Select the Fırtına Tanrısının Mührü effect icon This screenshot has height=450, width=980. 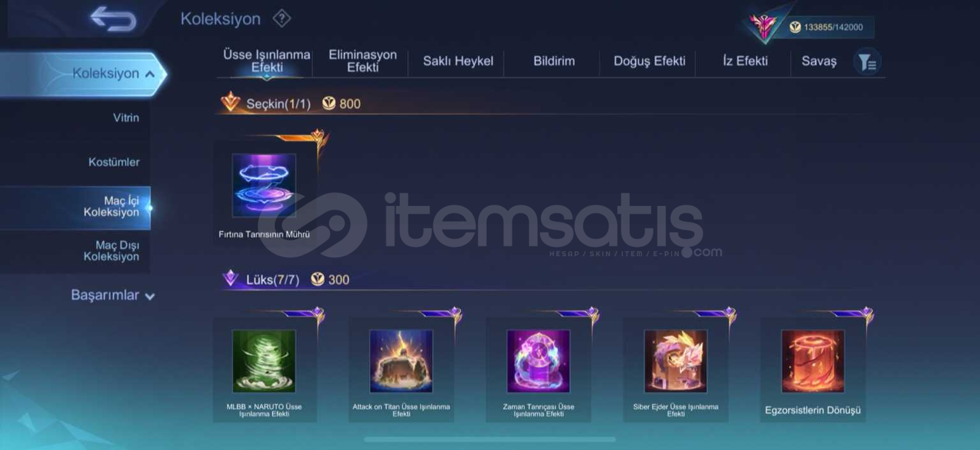[264, 185]
